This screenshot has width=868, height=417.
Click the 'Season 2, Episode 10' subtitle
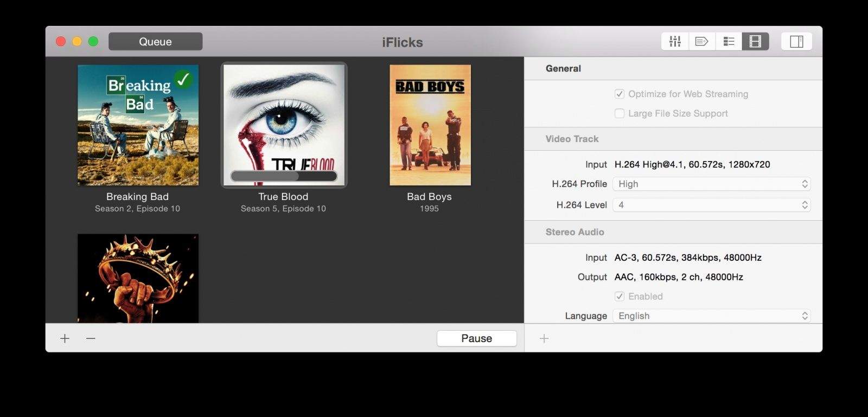pos(137,208)
